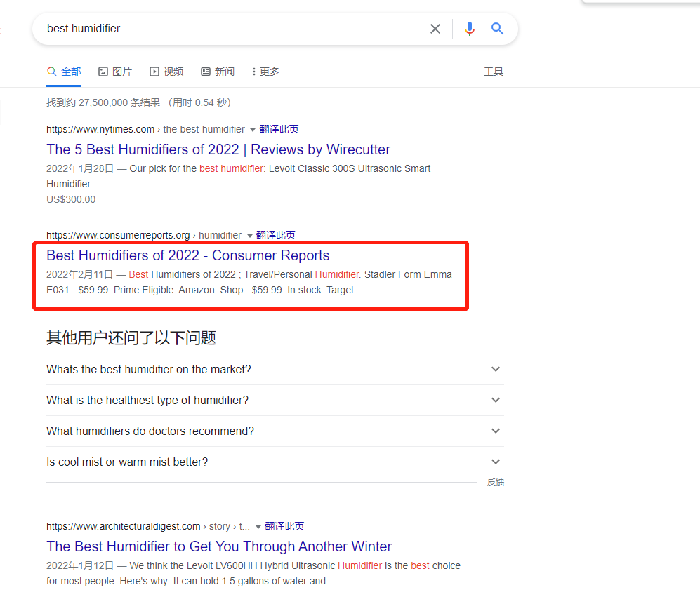Click 翻译此页 beside the nytimes result
The height and width of the screenshot is (597, 700).
279,129
